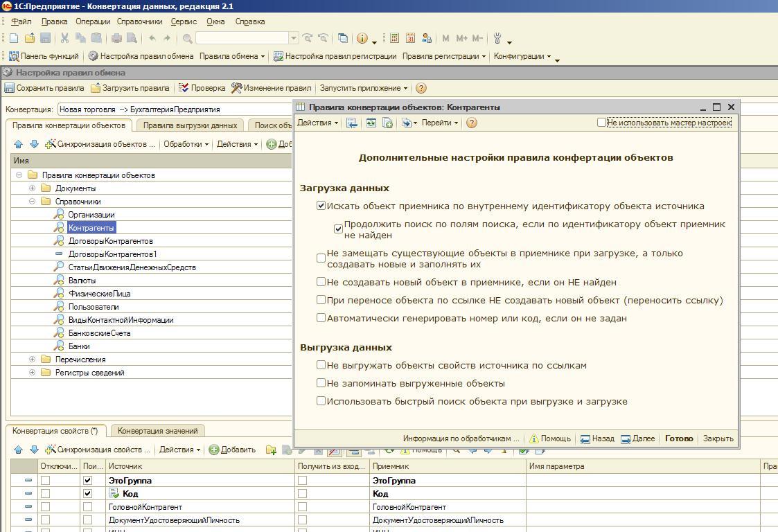Screen dimensions: 778x532
Task: Enable 'Не запоминать выгруженные объекты' checkbox
Action: click(321, 383)
